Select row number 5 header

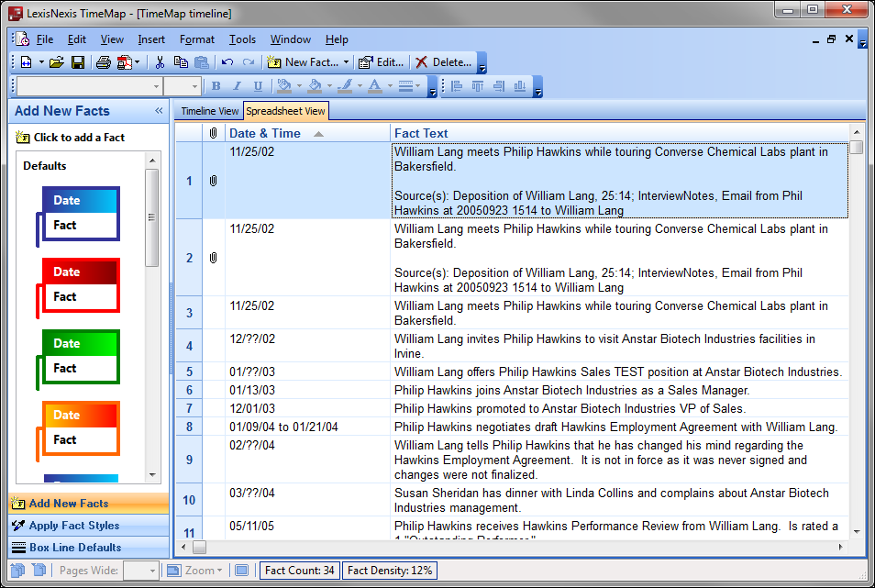coord(189,372)
